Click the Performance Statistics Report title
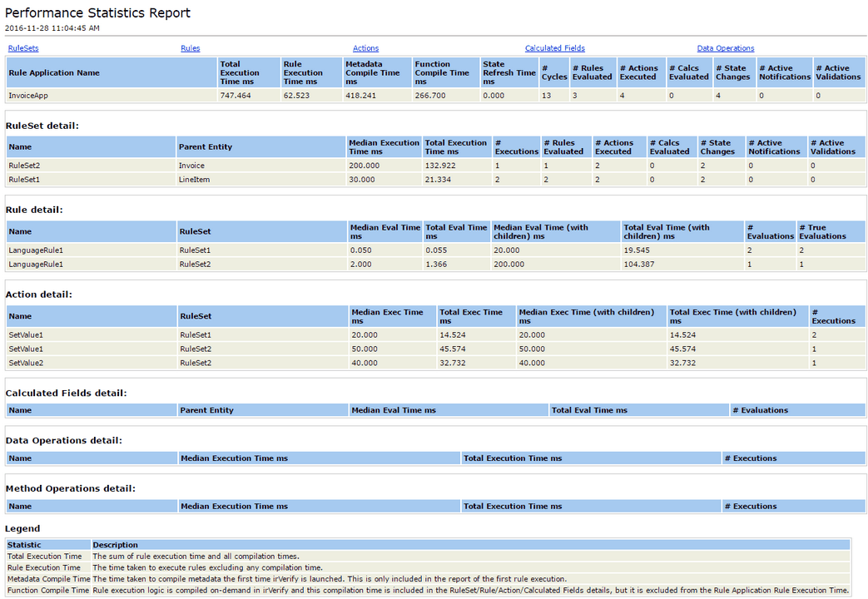 tap(97, 12)
